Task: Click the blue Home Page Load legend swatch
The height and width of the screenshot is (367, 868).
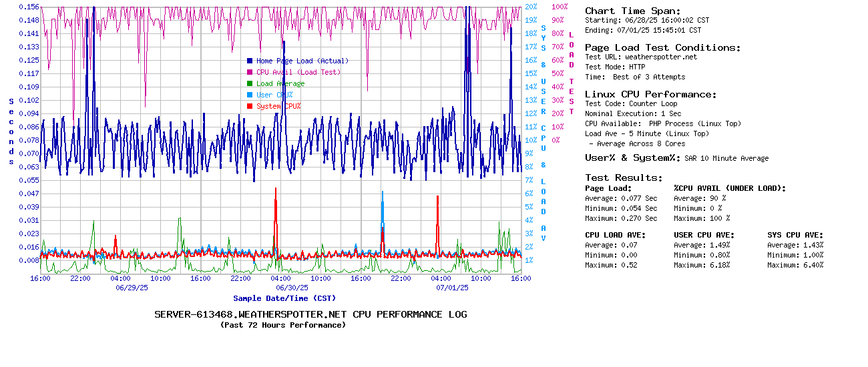Action: coord(250,61)
